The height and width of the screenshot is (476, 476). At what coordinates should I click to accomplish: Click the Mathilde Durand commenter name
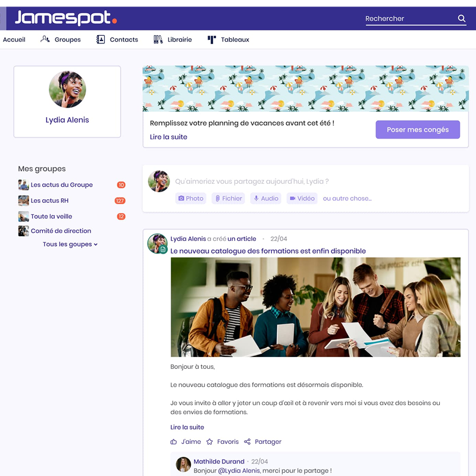(x=219, y=462)
